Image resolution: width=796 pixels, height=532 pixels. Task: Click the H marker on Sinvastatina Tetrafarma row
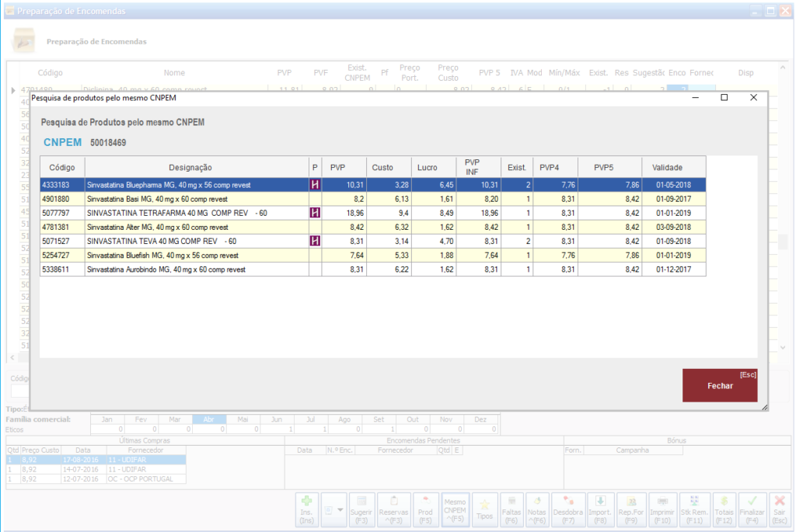[x=315, y=213]
